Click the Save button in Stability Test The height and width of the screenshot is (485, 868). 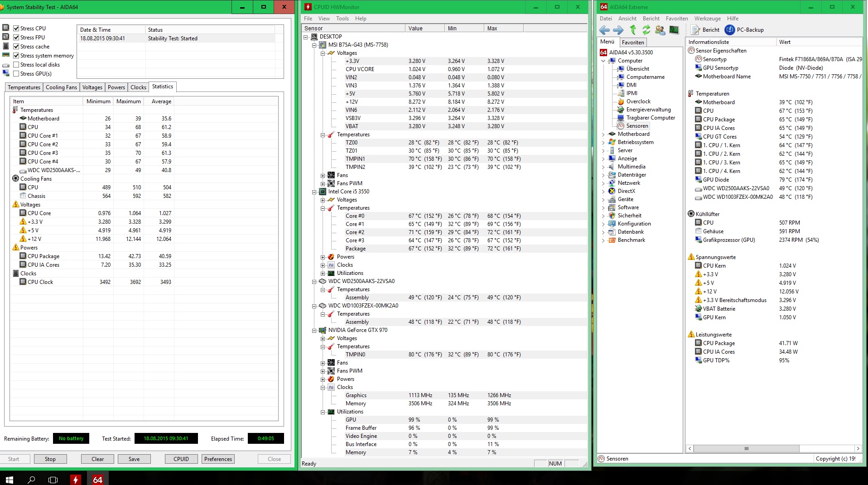coord(134,459)
